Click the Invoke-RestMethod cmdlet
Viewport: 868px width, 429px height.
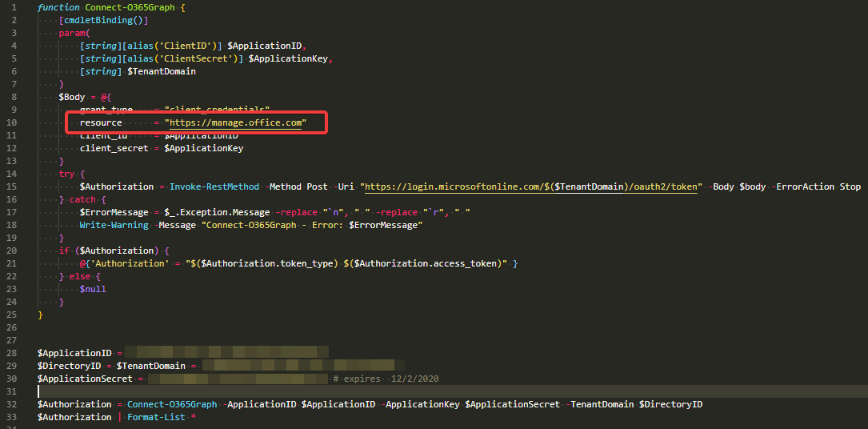coord(214,186)
